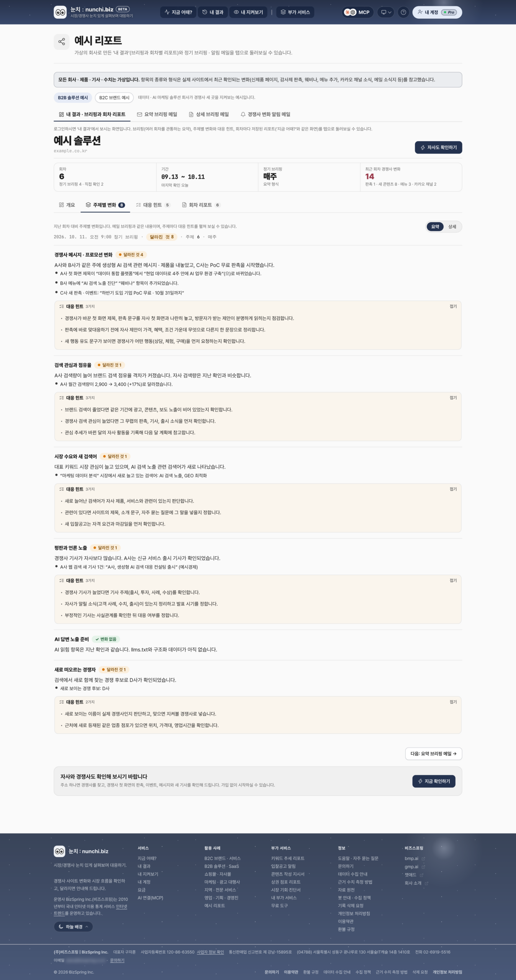Open the MCP connection button
516x980 pixels.
tap(358, 12)
